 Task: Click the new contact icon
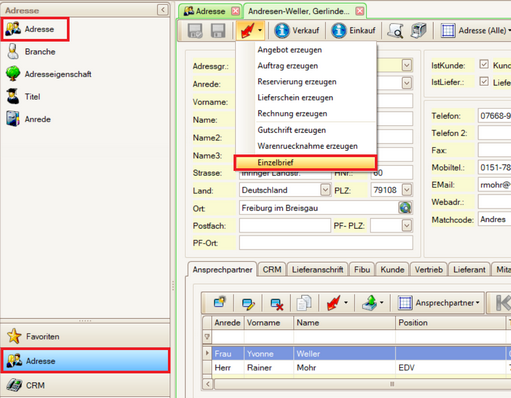[x=220, y=303]
